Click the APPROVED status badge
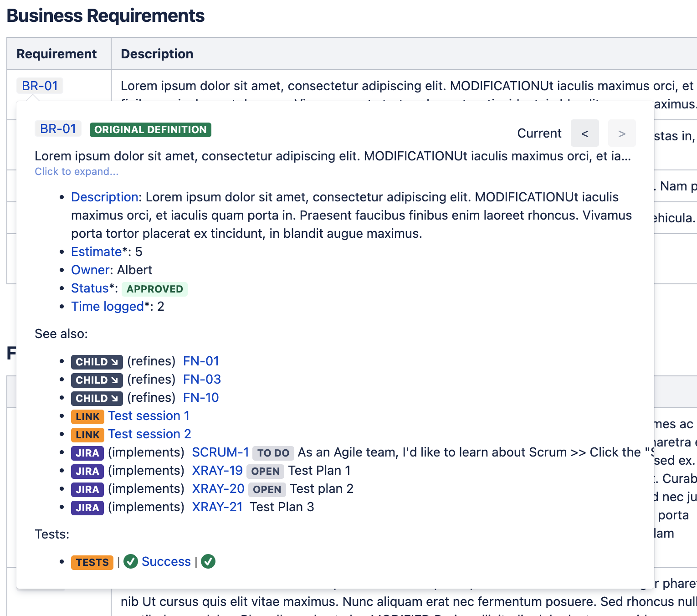The width and height of the screenshot is (697, 616). click(154, 288)
